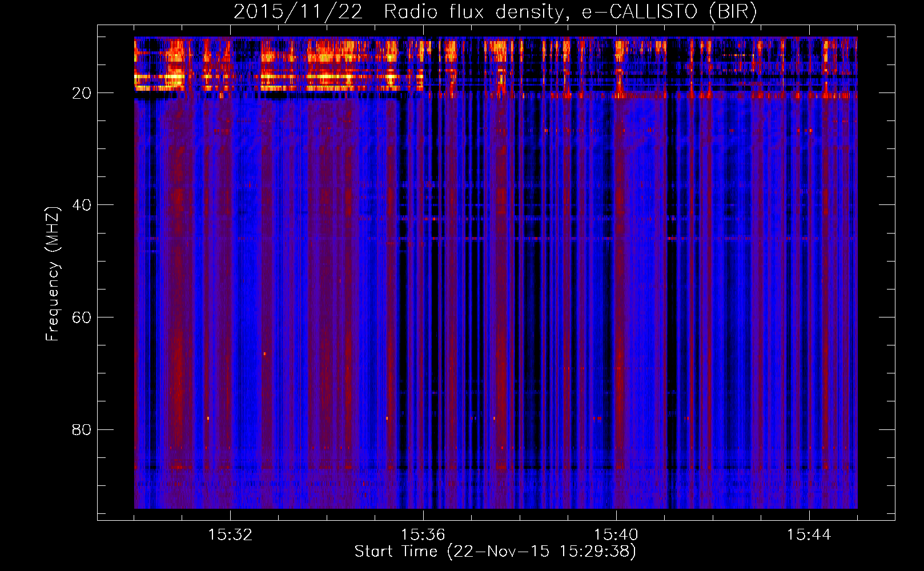The width and height of the screenshot is (924, 571).
Task: Select the 15:32 time axis label
Action: (230, 535)
